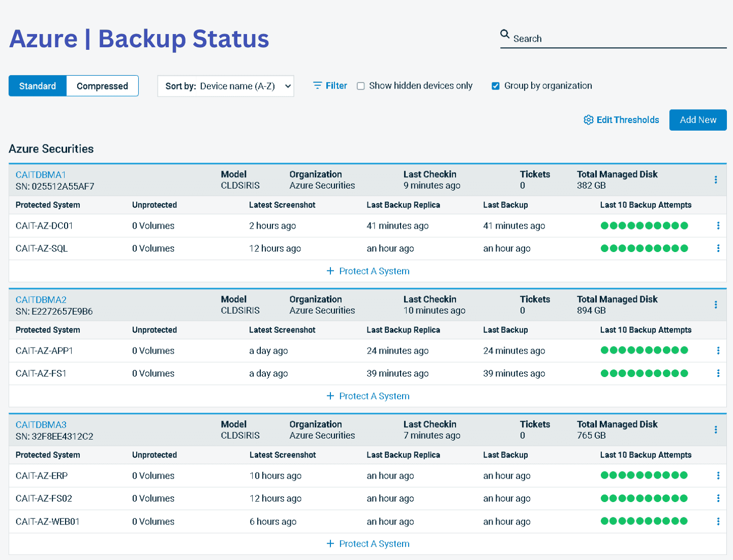The width and height of the screenshot is (733, 560).
Task: Click first backup attempt dot for CAIT-AZ-APP1
Action: tap(604, 350)
